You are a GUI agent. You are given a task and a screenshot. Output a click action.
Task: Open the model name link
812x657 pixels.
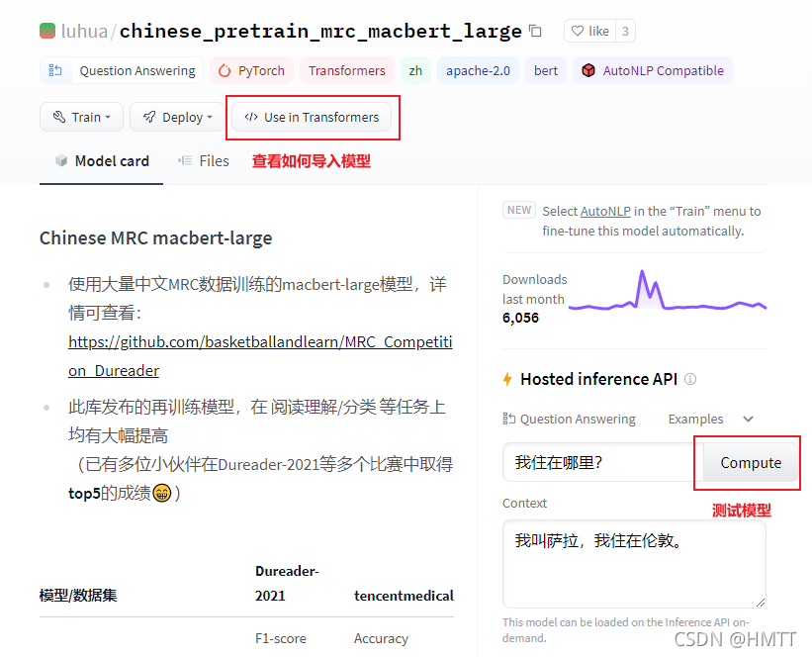(x=320, y=31)
